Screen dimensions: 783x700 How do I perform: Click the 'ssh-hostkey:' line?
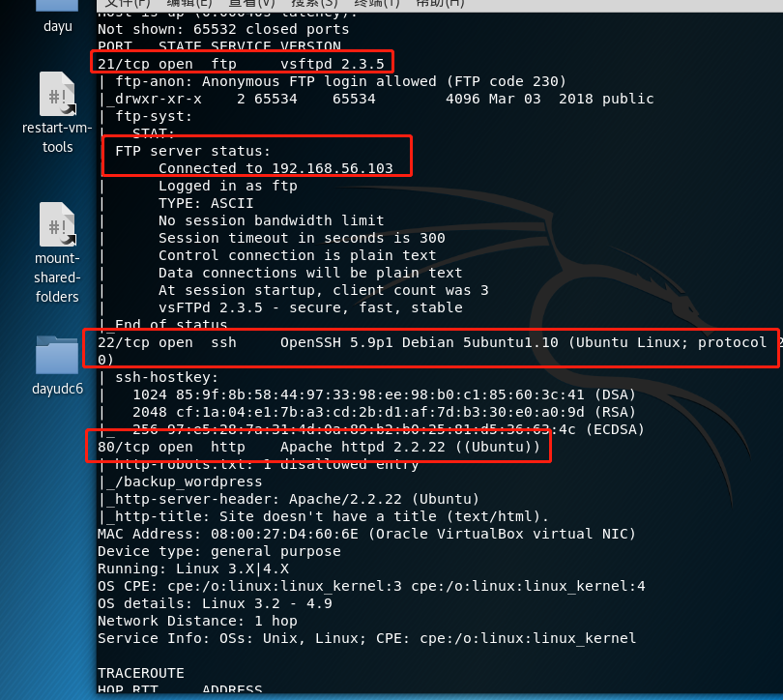tap(167, 377)
